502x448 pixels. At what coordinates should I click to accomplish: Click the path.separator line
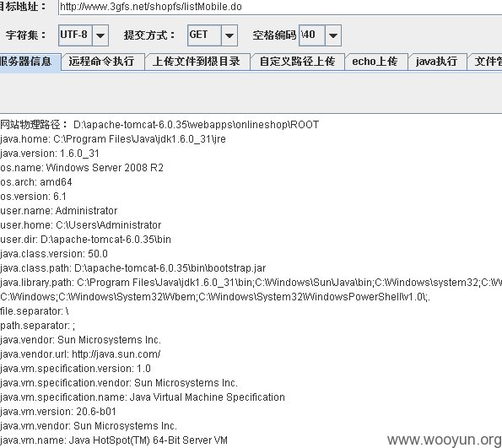point(38,326)
